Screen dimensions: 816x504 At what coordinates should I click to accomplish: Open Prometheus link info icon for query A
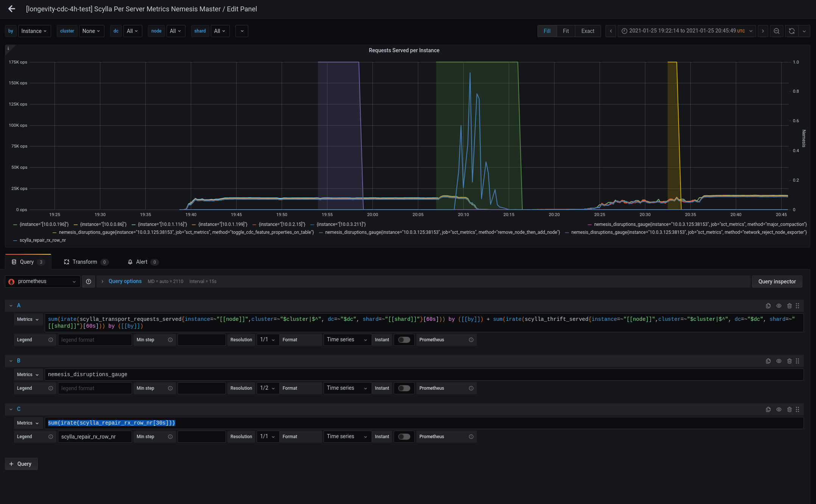pyautogui.click(x=471, y=340)
